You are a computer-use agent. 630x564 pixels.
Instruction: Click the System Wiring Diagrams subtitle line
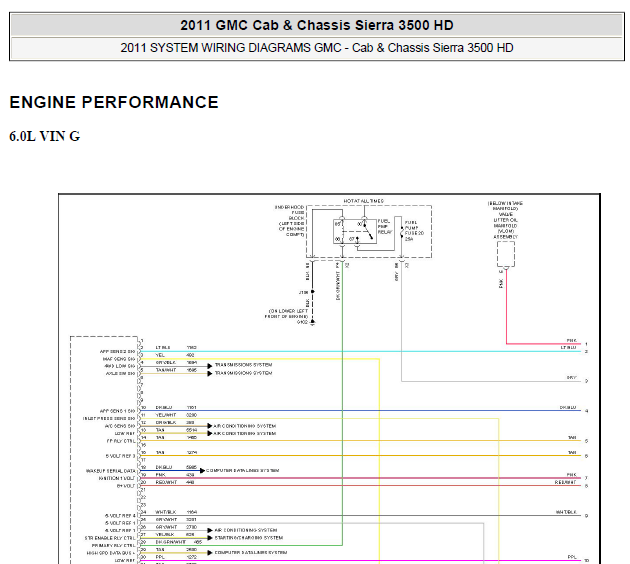[x=315, y=48]
